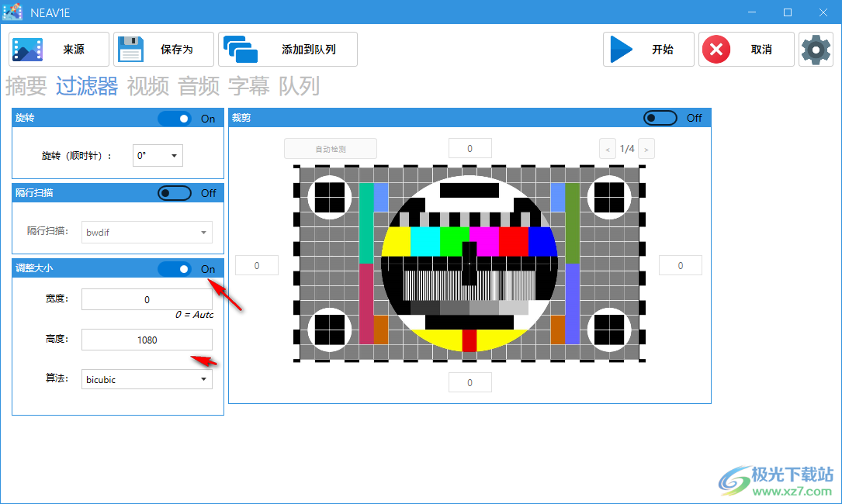This screenshot has width=842, height=504.
Task: Switch to the 音频 audio tab
Action: coord(199,86)
